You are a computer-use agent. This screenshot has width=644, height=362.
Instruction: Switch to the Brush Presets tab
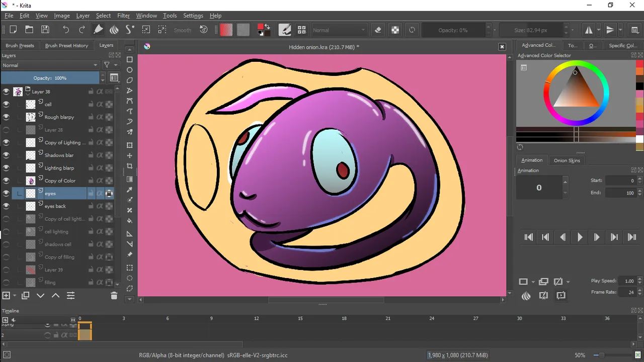pos(20,45)
